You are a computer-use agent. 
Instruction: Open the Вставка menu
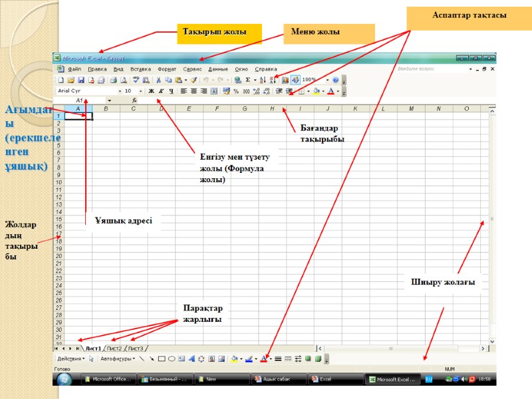[x=140, y=69]
